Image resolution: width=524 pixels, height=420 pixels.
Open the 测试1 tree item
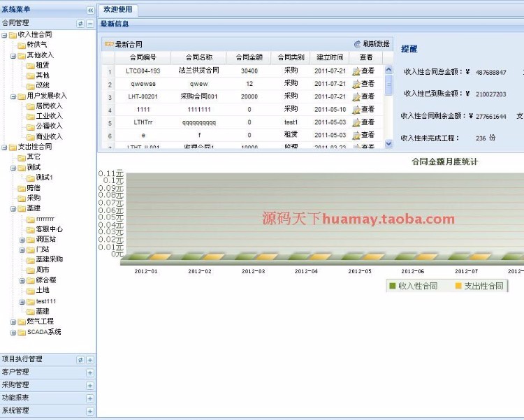[x=45, y=178]
